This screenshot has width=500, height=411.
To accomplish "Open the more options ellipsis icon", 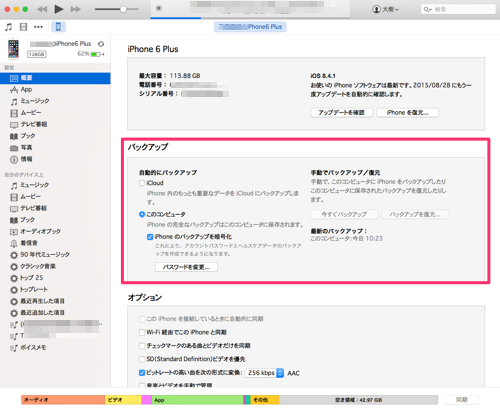I will (x=38, y=27).
